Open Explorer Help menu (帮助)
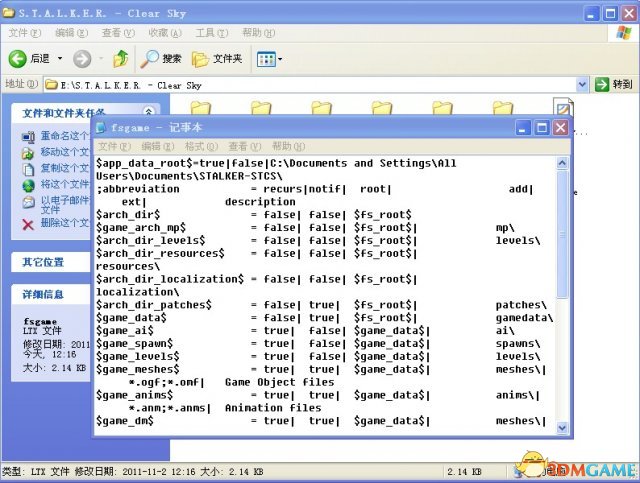This screenshot has height=483, width=640. 258,33
